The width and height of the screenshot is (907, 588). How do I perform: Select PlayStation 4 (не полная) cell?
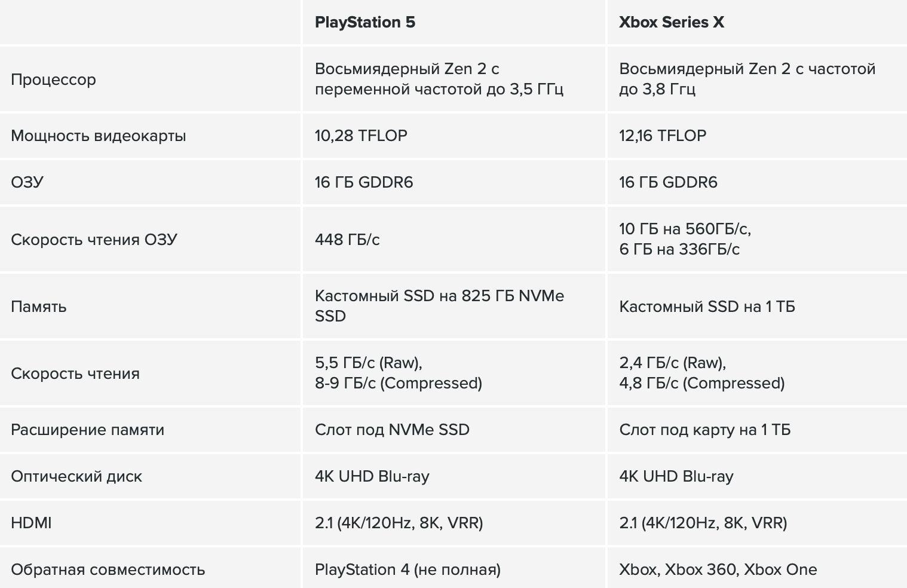[407, 569]
